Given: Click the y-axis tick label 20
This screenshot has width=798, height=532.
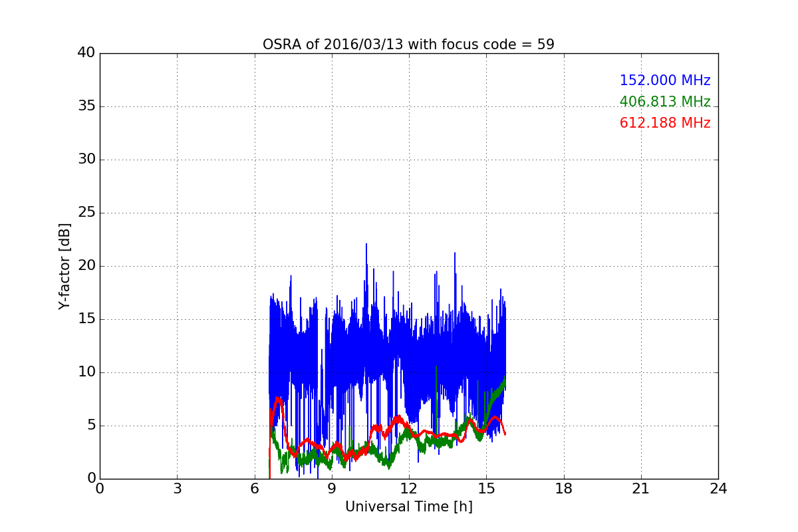Looking at the screenshot, I should (86, 266).
